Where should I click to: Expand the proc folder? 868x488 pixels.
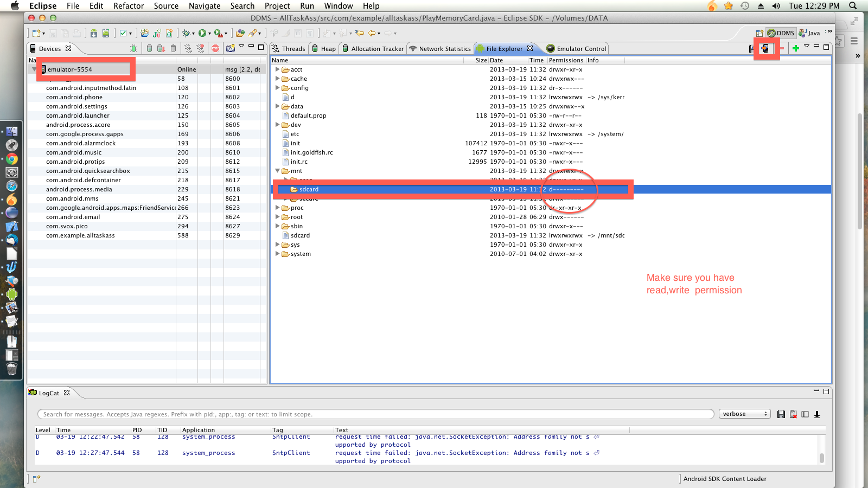pos(277,208)
